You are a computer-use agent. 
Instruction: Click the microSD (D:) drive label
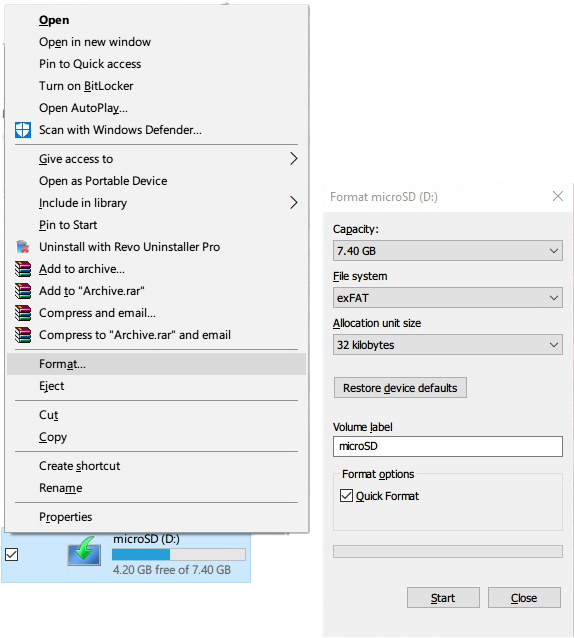click(x=146, y=539)
